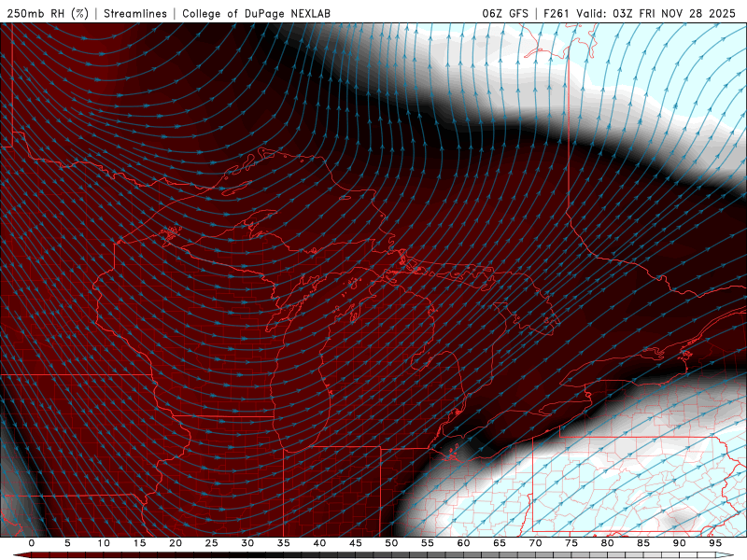Click the legend value "70"
This screenshot has width=747, height=560.
[x=535, y=543]
